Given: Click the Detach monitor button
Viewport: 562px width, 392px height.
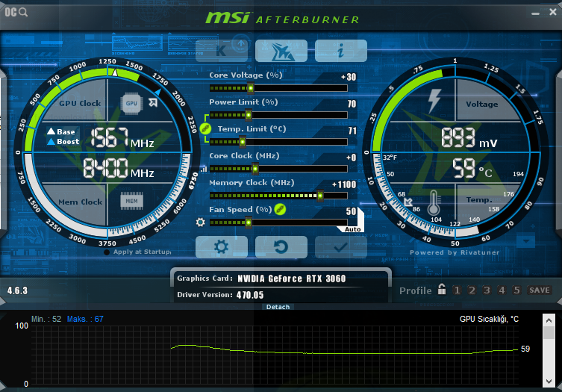Looking at the screenshot, I should coord(278,307).
